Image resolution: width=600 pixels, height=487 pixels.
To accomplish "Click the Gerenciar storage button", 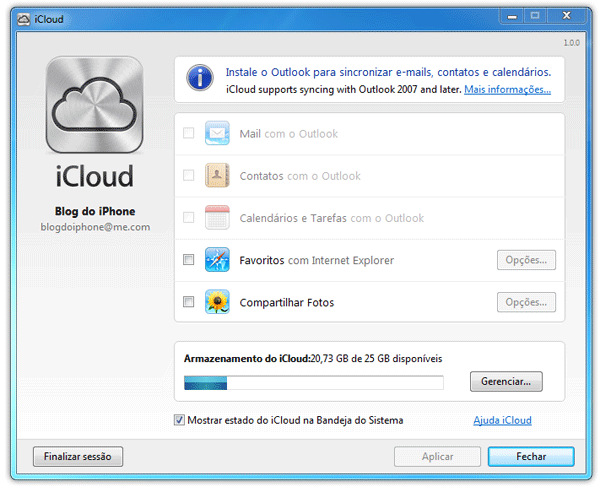I will tap(506, 381).
